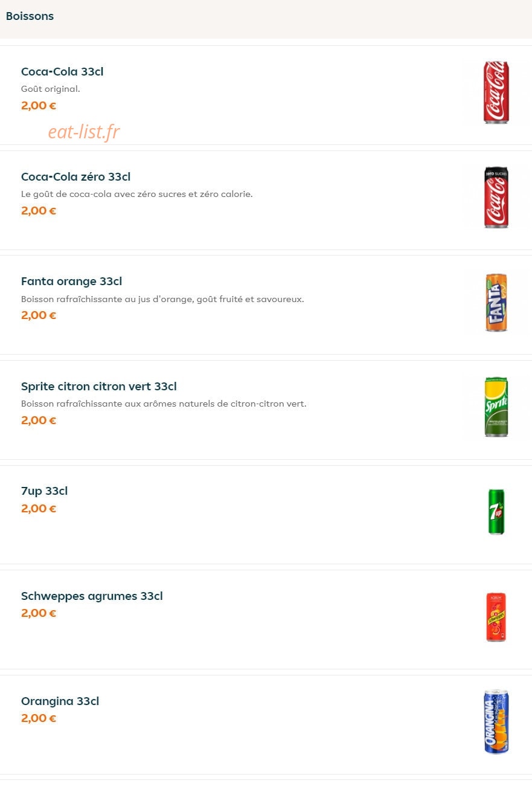532x786 pixels.
Task: Open the Coca-Cola zéro 33cl title
Action: (75, 176)
